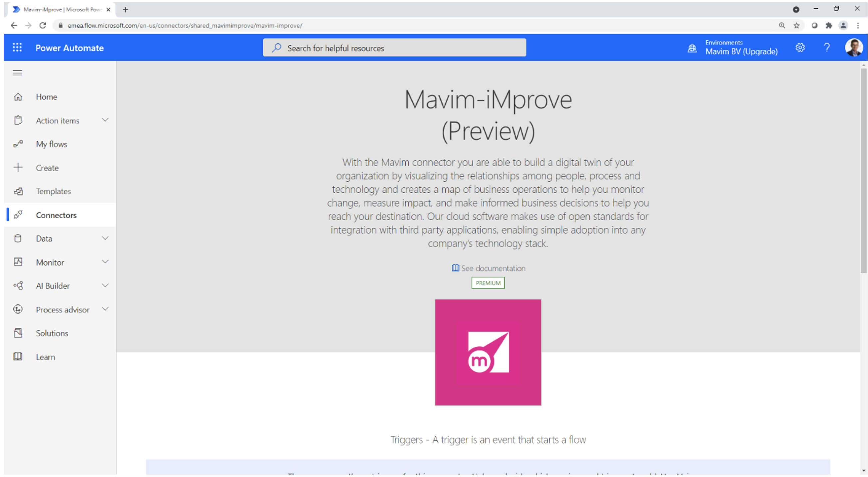Click the Learn book icon
868x477 pixels.
tap(18, 356)
